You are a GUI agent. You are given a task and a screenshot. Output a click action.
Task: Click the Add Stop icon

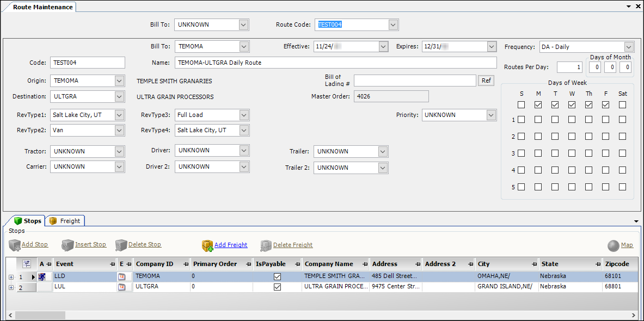pos(14,245)
